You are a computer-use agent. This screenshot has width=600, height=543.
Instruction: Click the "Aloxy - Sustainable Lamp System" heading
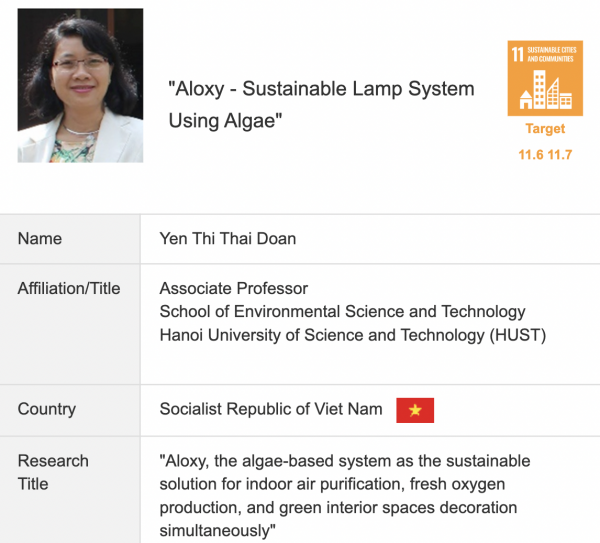tap(321, 88)
